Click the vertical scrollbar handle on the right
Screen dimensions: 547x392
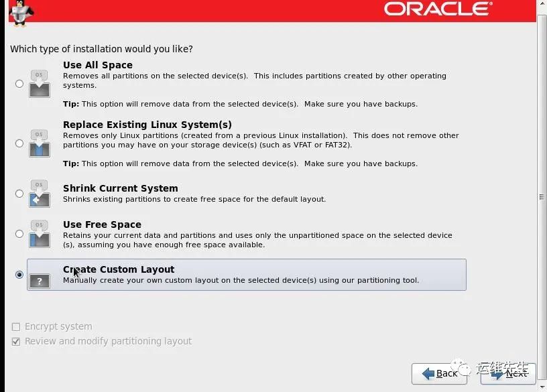point(542,197)
